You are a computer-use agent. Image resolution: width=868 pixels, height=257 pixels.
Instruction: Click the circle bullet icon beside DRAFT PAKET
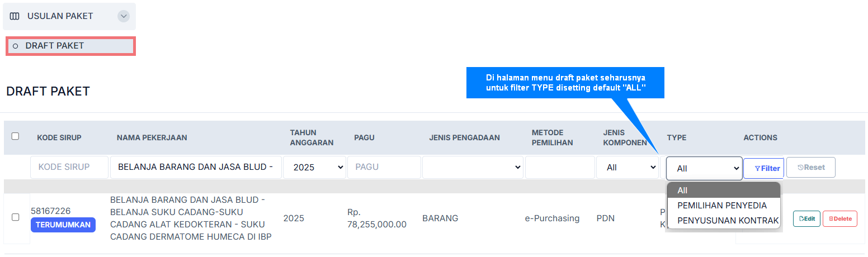coord(16,46)
